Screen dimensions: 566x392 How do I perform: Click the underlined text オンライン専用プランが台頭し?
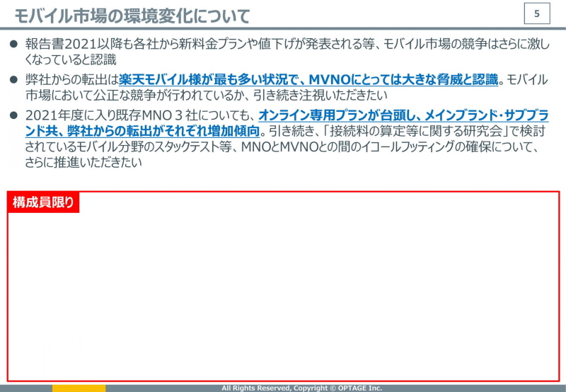338,115
